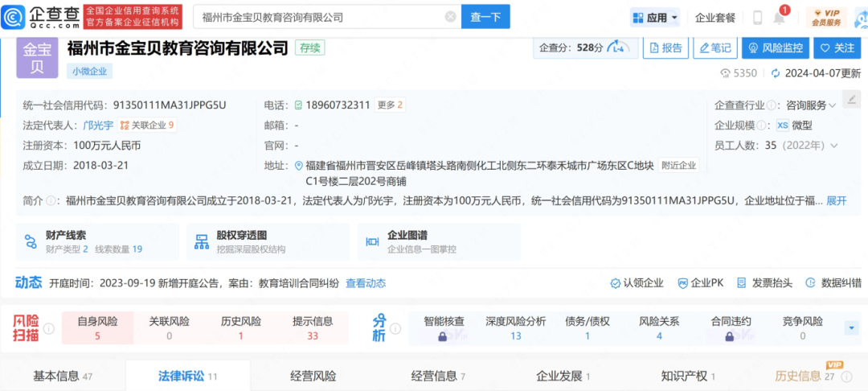868x391 pixels.
Task: Click info icon beside 简介
Action: [51, 201]
